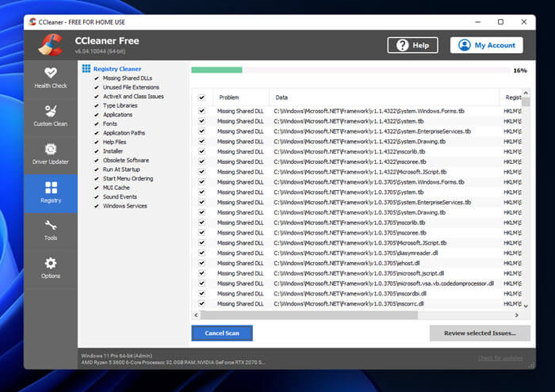
Task: Sort by Data column header
Action: pyautogui.click(x=385, y=97)
